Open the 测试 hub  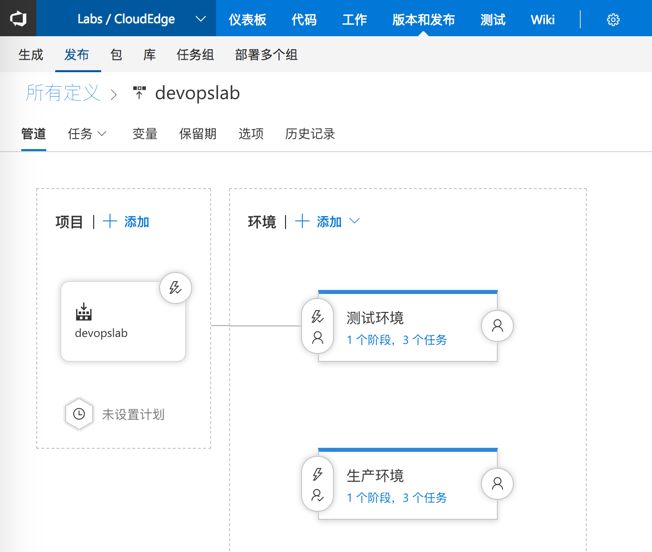pos(493,19)
